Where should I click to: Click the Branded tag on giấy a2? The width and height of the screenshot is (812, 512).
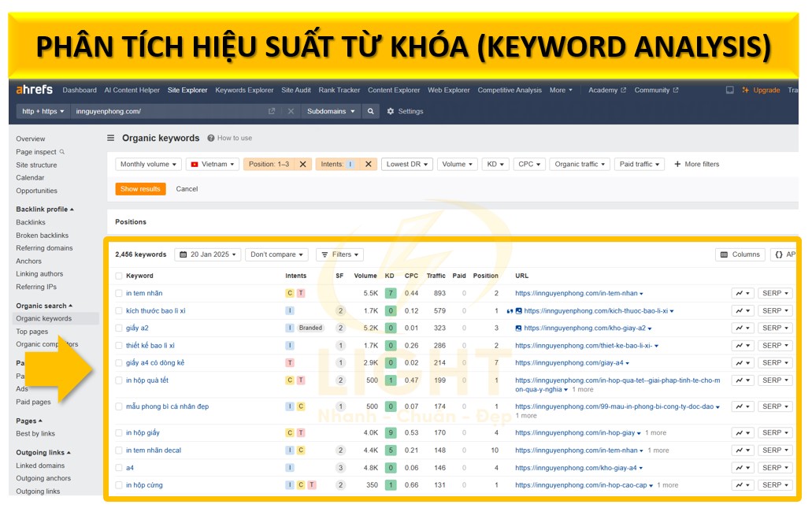tap(310, 328)
